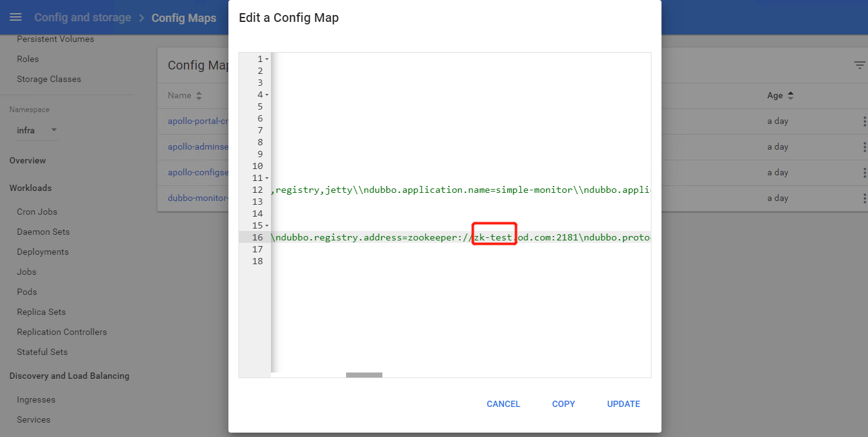Collapse code fold at line 1
This screenshot has width=868, height=437.
[x=267, y=59]
